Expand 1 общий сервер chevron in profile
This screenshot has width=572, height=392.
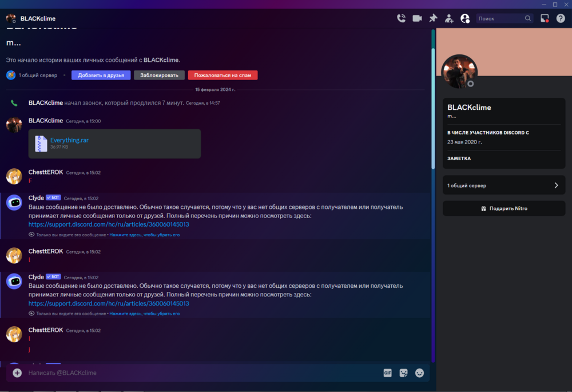pos(557,185)
